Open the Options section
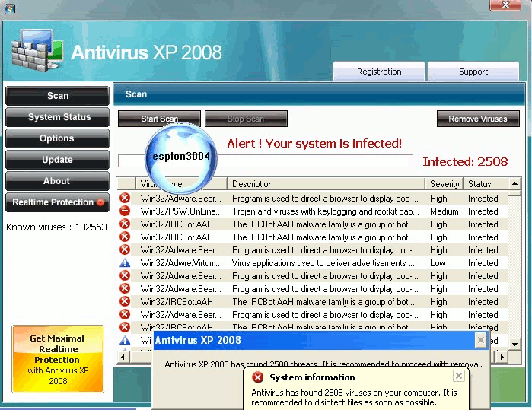 [x=57, y=138]
